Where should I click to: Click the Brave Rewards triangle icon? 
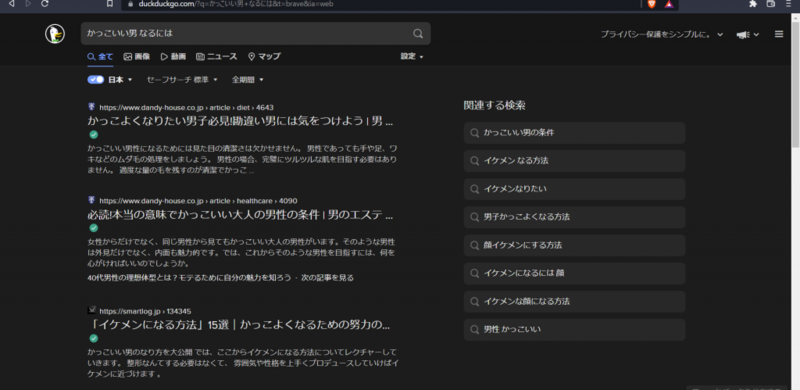pyautogui.click(x=669, y=4)
